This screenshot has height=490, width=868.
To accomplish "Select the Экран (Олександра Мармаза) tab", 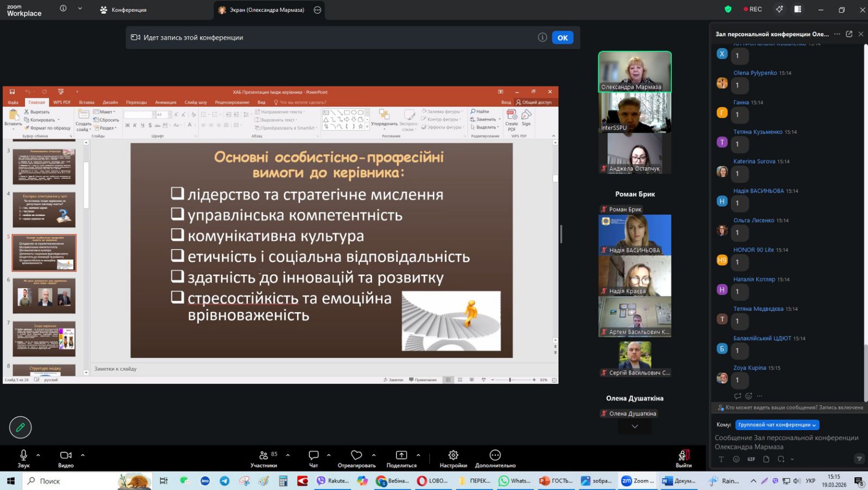I will tap(266, 10).
